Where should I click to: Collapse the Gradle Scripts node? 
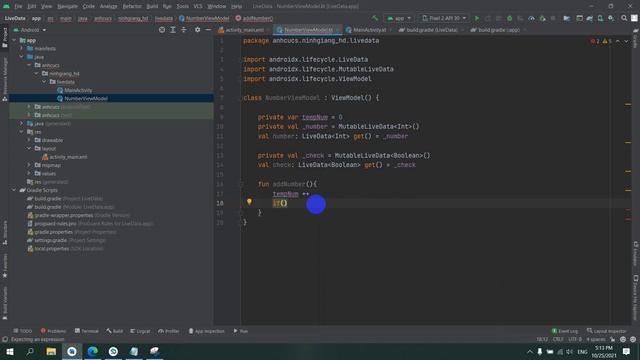[x=14, y=190]
